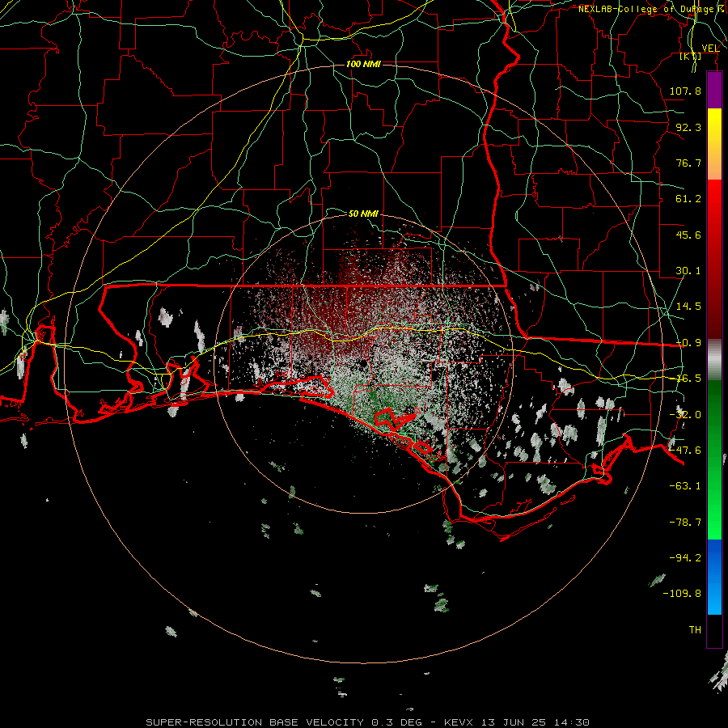Select the 61.2 legend value
This screenshot has width=728, height=728.
point(688,199)
